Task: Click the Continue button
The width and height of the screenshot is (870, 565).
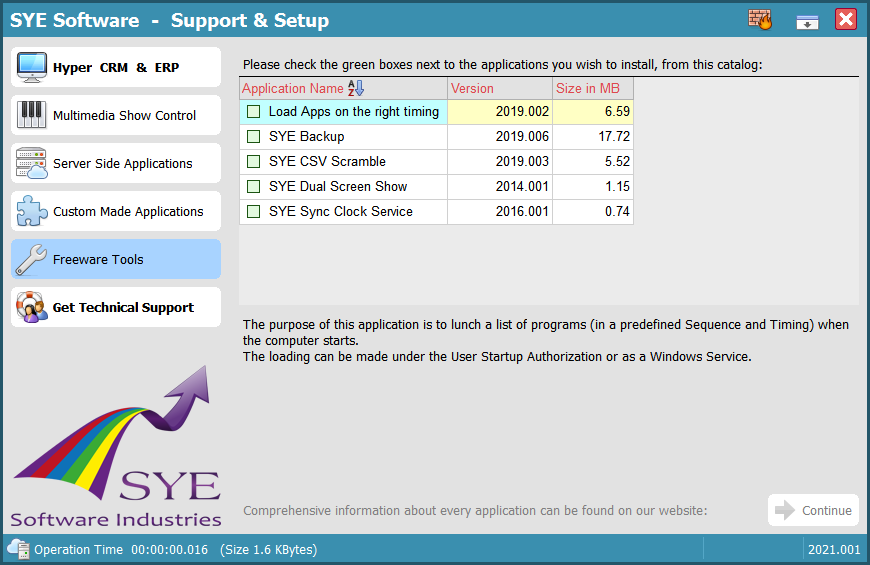Action: (813, 510)
